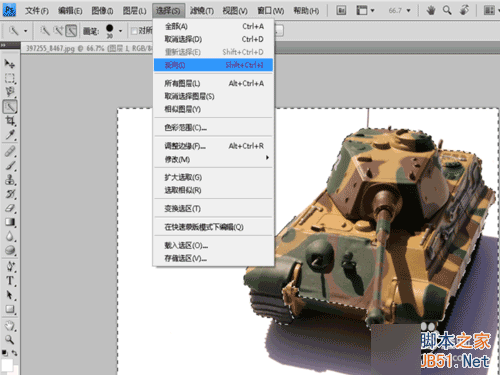Screen dimensions: 500x375
Task: Select the Move tool in the toolbox
Action: click(9, 63)
